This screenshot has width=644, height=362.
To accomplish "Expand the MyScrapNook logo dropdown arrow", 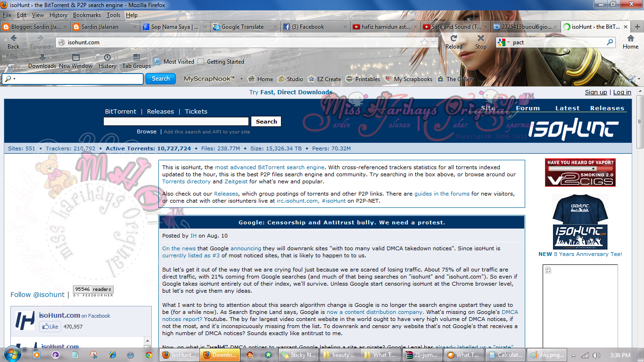I will click(242, 79).
